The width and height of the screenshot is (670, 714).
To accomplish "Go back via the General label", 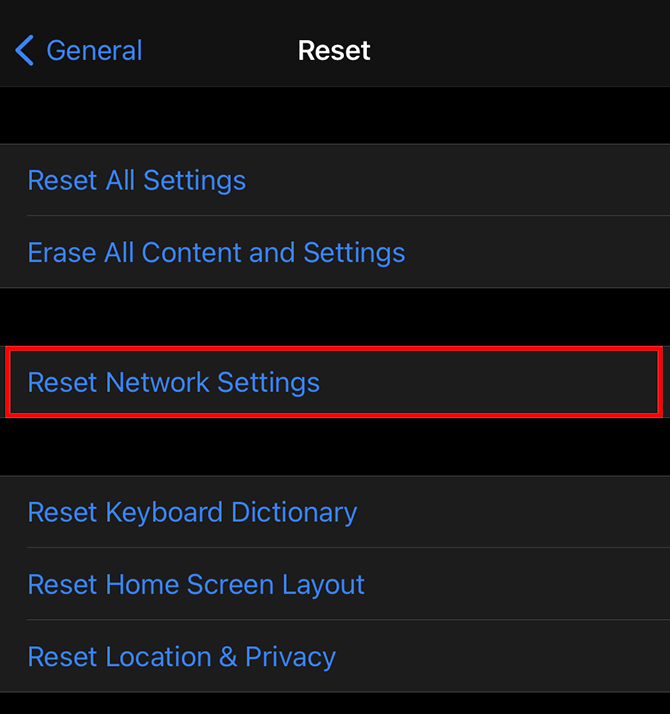I will 94,50.
